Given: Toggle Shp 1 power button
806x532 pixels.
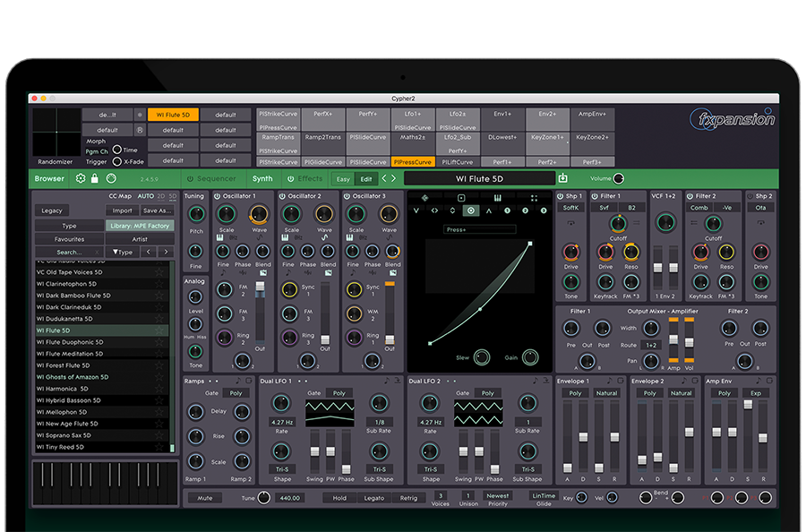Looking at the screenshot, I should click(x=561, y=196).
